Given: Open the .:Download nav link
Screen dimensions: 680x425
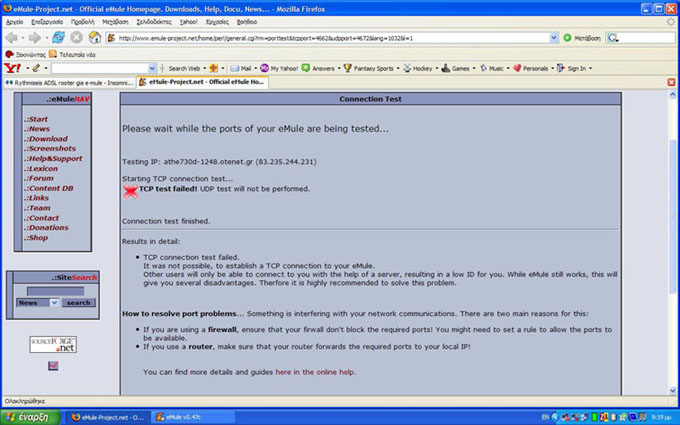Looking at the screenshot, I should point(46,139).
